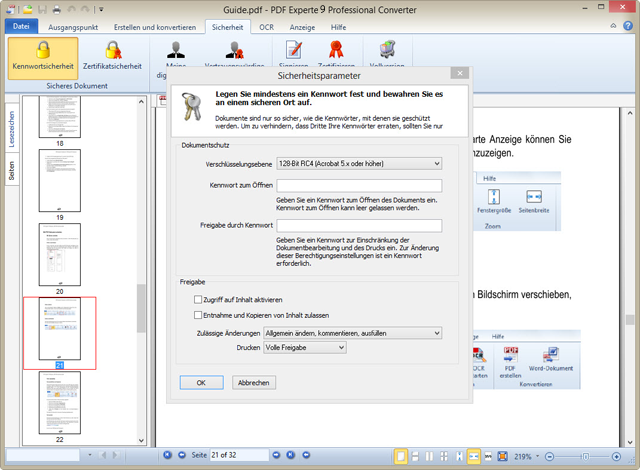
Task: Click the Kennwort zum Öffnen field
Action: pos(359,186)
